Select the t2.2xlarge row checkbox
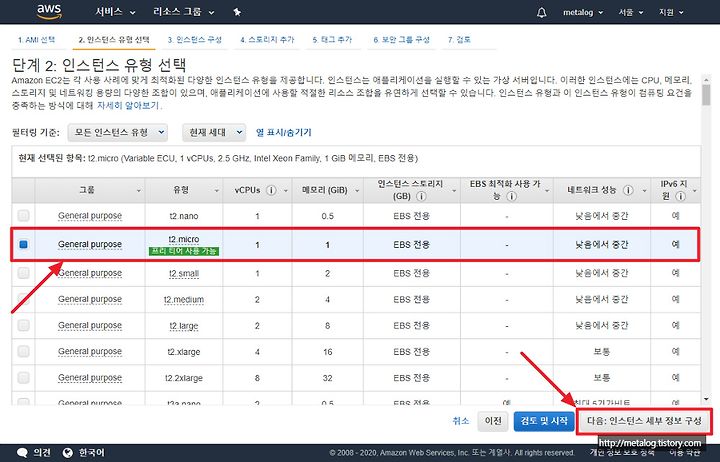The width and height of the screenshot is (720, 462). pyautogui.click(x=23, y=377)
